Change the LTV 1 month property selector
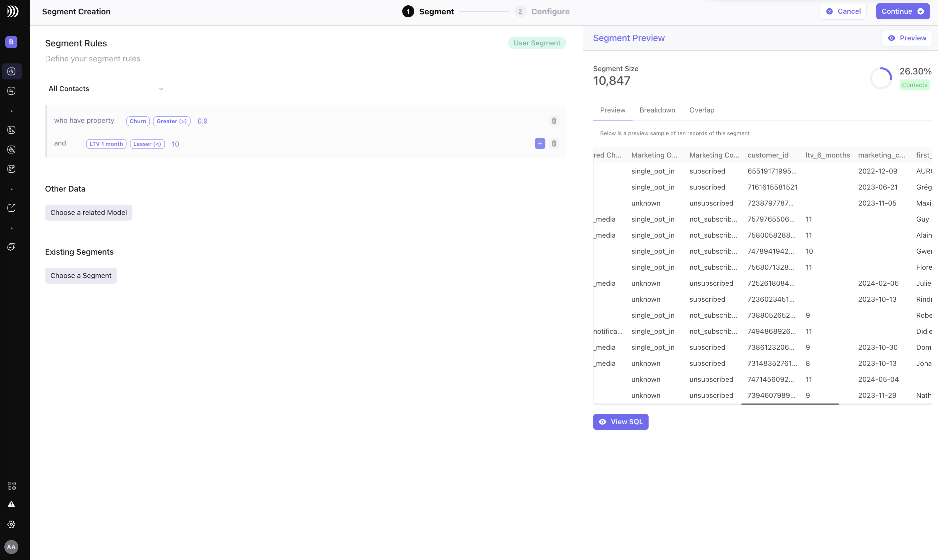 click(x=106, y=144)
